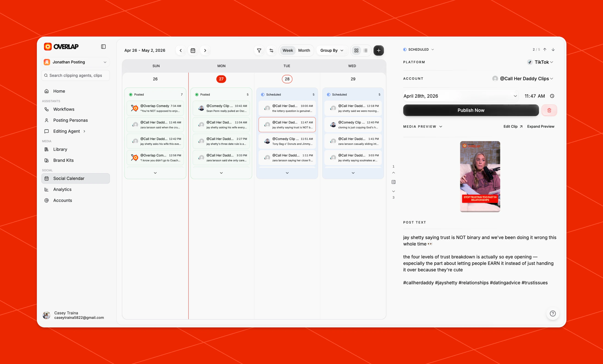Open Home in sidebar
Viewport: 603px width, 364px height.
[76, 91]
